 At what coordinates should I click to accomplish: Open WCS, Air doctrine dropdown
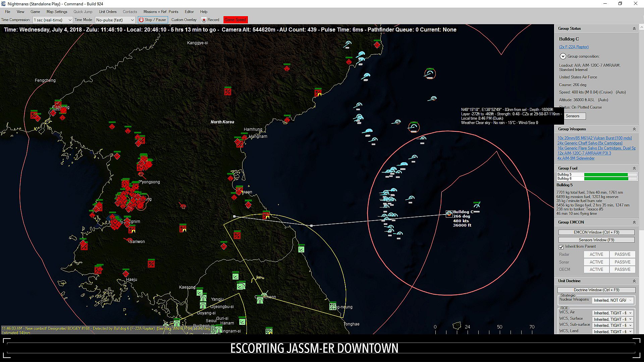pos(612,313)
